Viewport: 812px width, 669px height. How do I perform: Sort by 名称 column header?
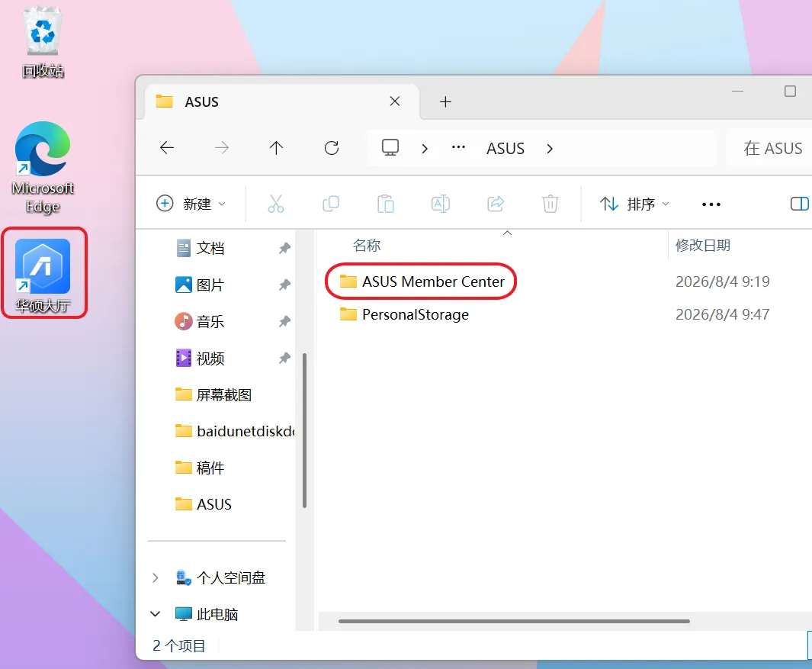[x=367, y=245]
